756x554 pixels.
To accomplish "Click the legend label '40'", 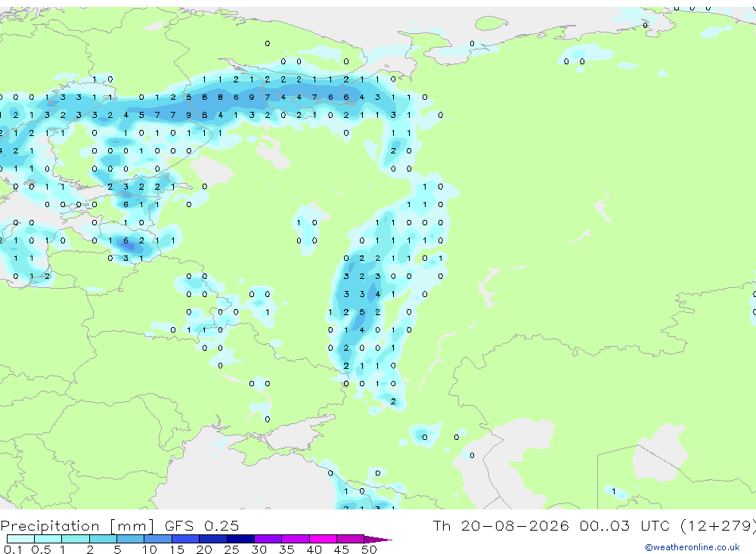I will [x=314, y=549].
